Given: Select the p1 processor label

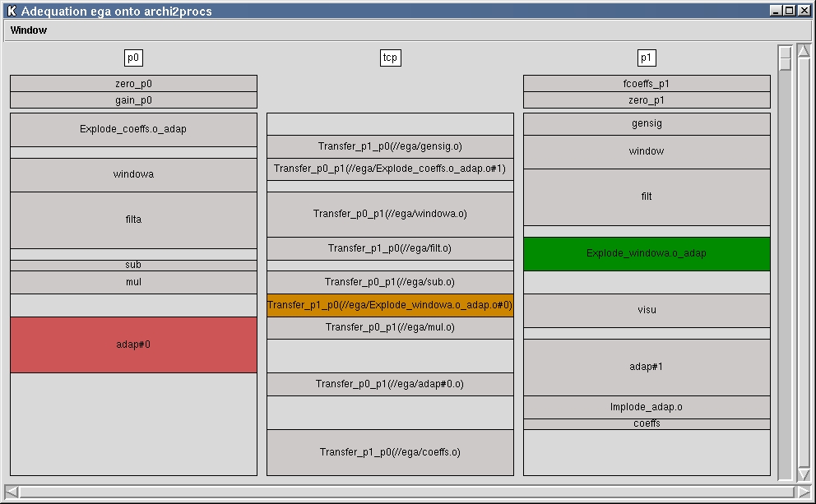Looking at the screenshot, I should (647, 58).
